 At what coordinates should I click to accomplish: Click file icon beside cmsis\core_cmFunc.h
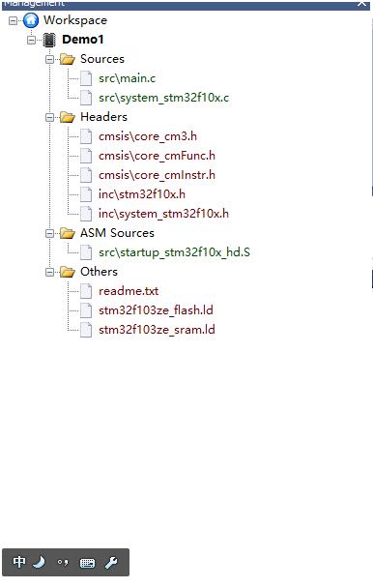click(x=86, y=156)
